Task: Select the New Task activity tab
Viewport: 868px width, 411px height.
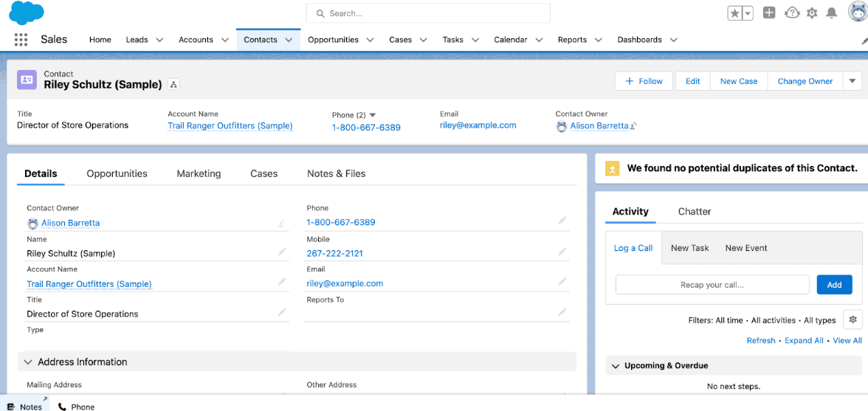Action: click(689, 248)
